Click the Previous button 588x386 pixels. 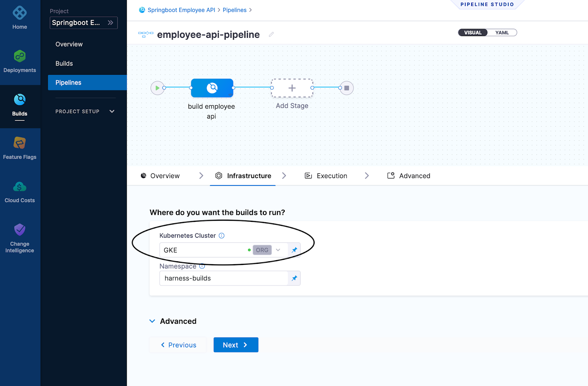coord(178,345)
